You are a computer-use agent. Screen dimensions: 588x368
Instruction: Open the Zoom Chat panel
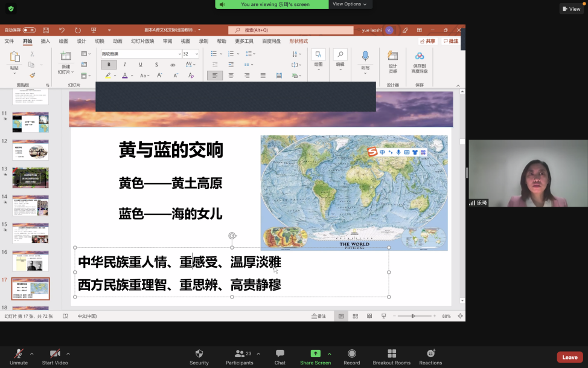(x=280, y=353)
